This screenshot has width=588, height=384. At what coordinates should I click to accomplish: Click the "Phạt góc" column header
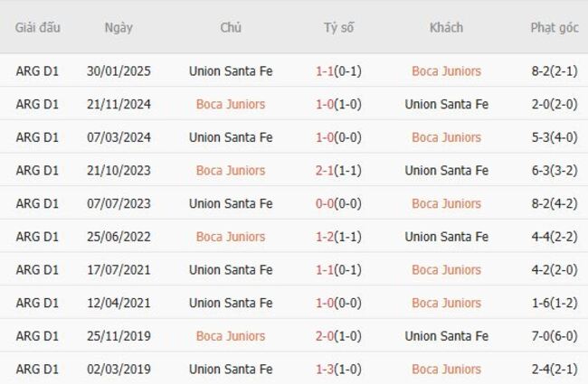click(555, 27)
